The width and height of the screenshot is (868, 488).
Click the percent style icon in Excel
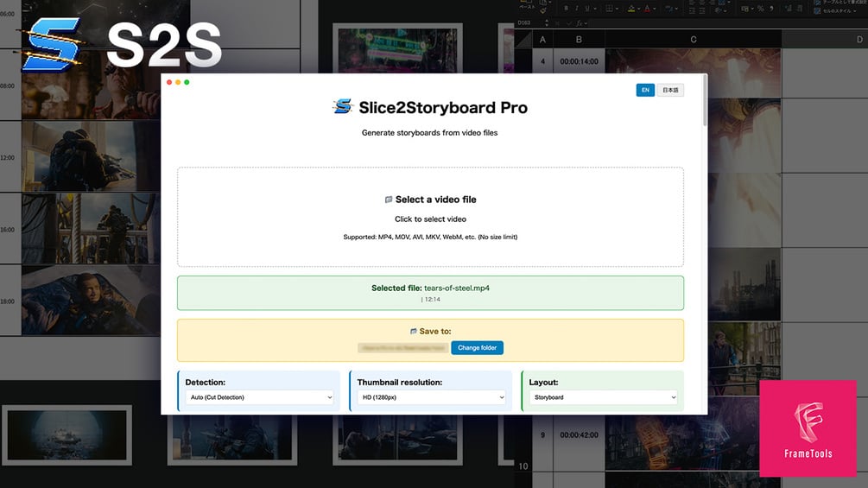pyautogui.click(x=760, y=9)
